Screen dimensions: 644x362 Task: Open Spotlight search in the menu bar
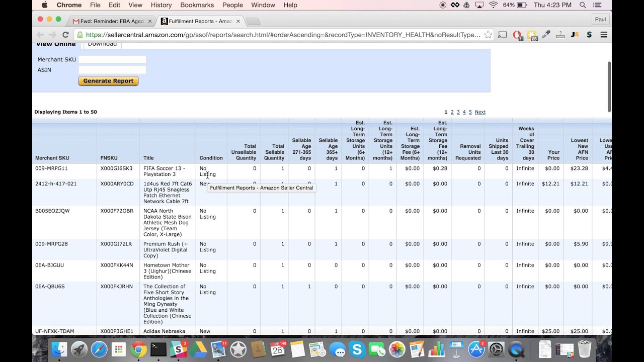point(583,5)
